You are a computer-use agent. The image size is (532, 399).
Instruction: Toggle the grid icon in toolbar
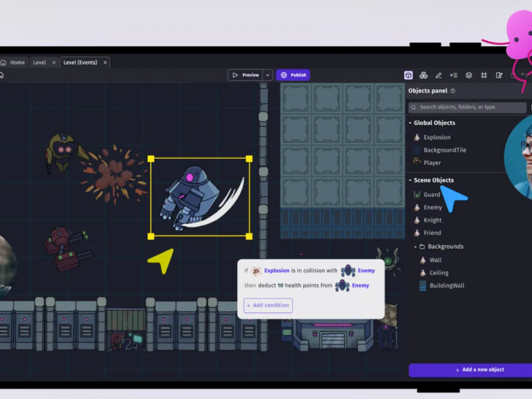[x=484, y=75]
